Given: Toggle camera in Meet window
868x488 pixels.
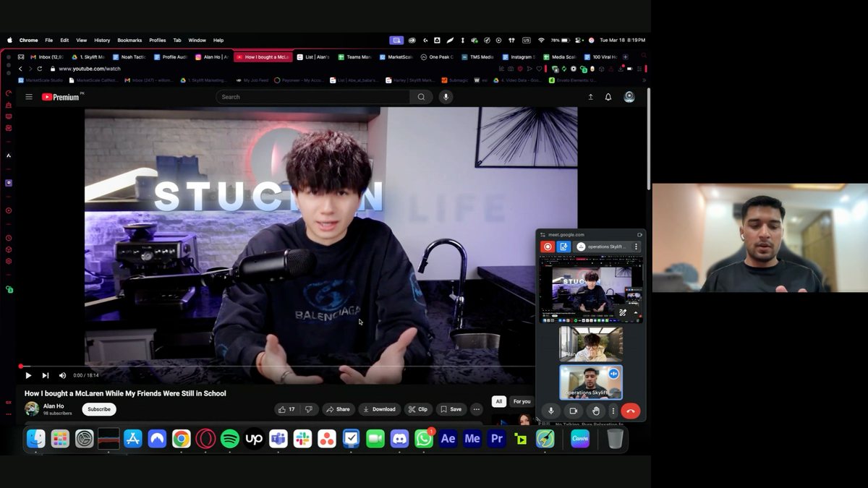Looking at the screenshot, I should point(573,411).
